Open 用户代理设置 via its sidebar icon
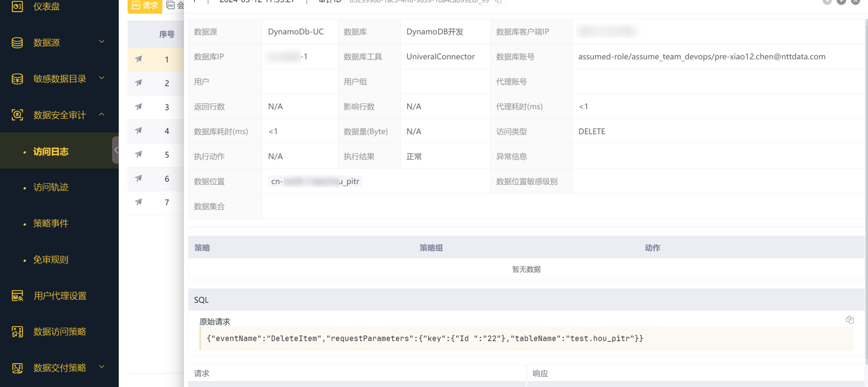Screen dimensions: 868x387 point(17,295)
